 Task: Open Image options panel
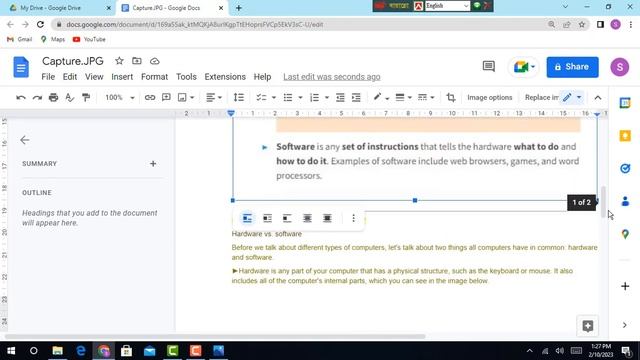tap(489, 98)
